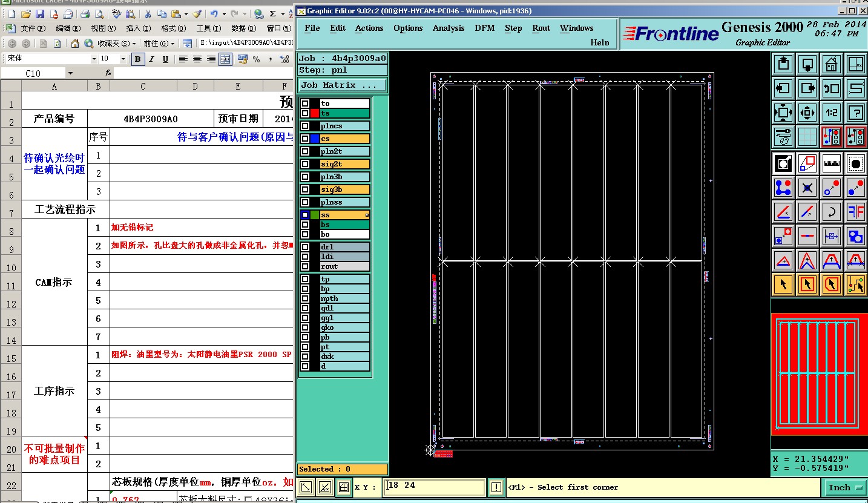Viewport: 868px width, 503px height.
Task: Toggle the checkbox for layer ts
Action: click(x=305, y=113)
